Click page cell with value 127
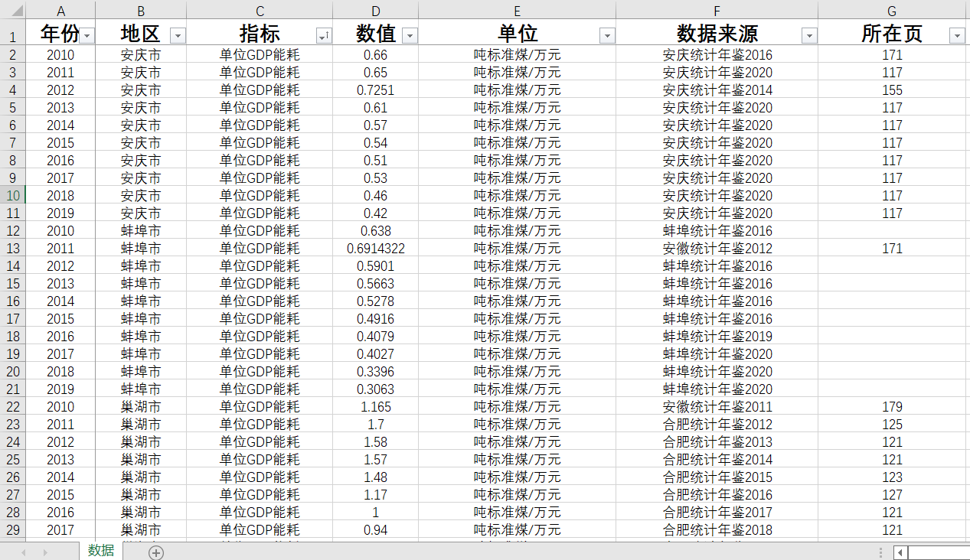Image resolution: width=970 pixels, height=560 pixels. pos(892,494)
